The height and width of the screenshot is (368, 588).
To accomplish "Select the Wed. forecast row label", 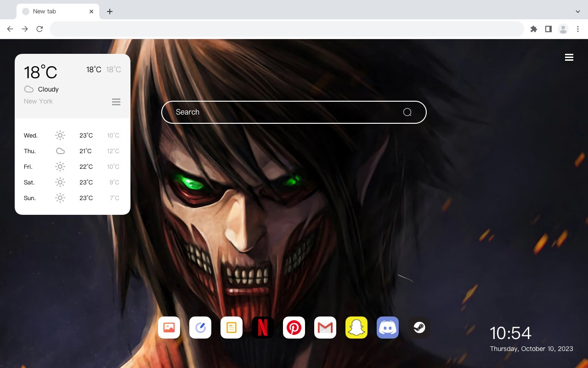I will point(31,135).
